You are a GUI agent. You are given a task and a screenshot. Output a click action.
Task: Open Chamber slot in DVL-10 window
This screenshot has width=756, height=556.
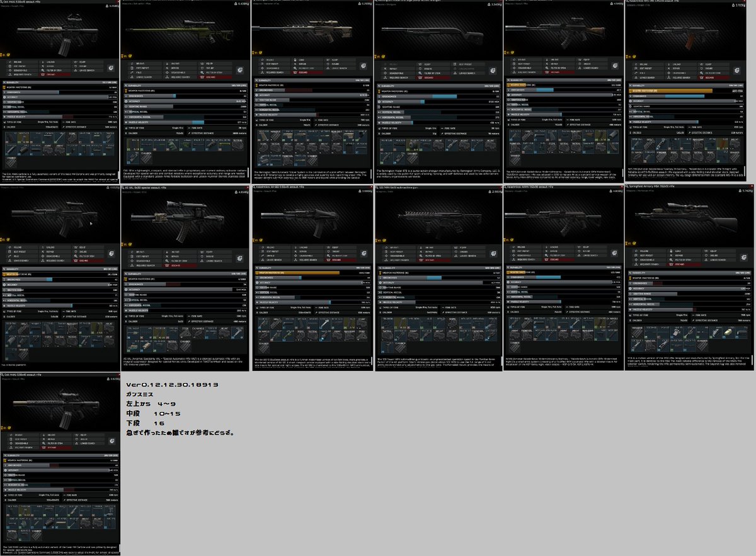click(x=146, y=158)
